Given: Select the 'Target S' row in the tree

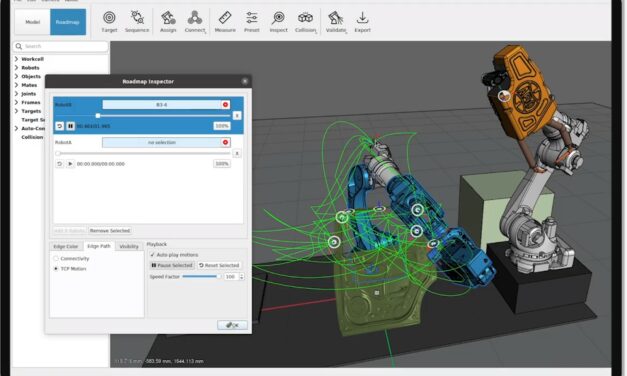Looking at the screenshot, I should [33, 120].
